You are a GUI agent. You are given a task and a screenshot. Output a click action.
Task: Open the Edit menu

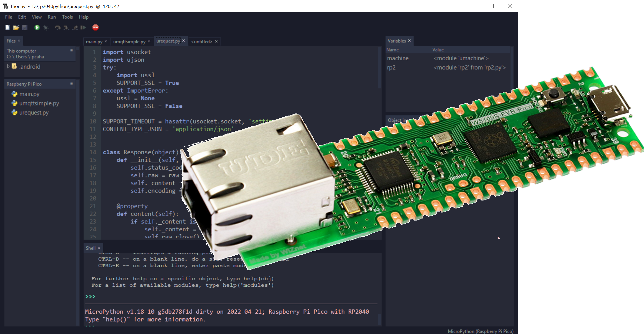22,17
